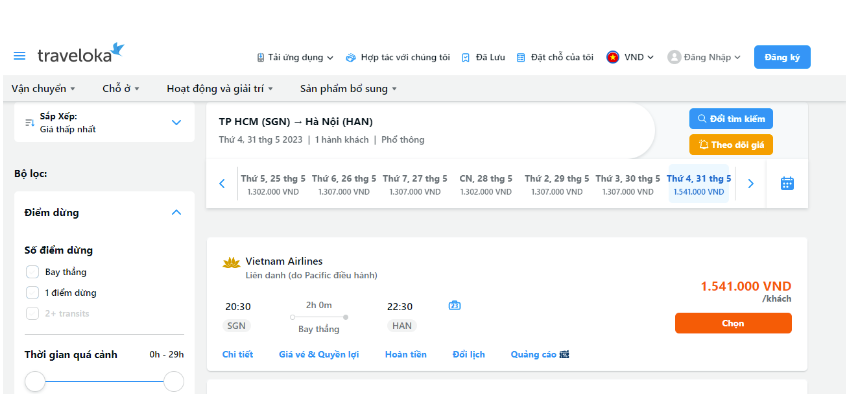This screenshot has height=394, width=848.
Task: Check the Bay thẳng checkbox
Action: [32, 272]
